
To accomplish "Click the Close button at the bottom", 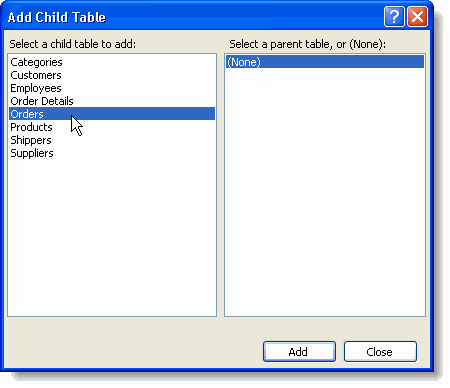I will point(380,352).
